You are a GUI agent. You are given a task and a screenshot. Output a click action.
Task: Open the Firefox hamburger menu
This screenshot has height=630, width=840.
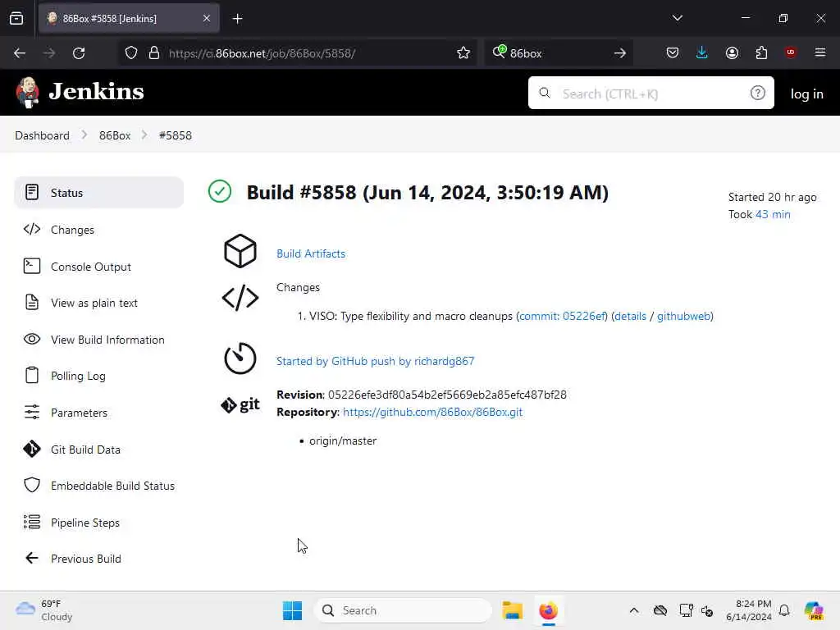tap(820, 52)
